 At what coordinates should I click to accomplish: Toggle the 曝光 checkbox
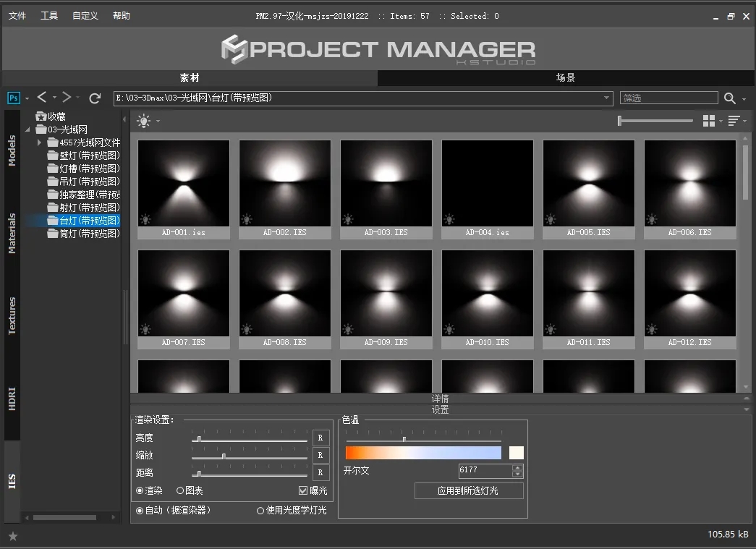point(303,490)
